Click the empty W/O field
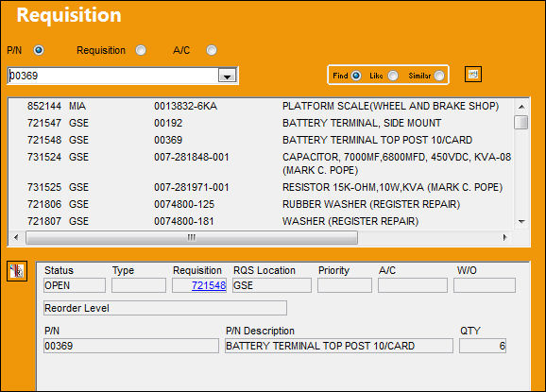 point(485,285)
